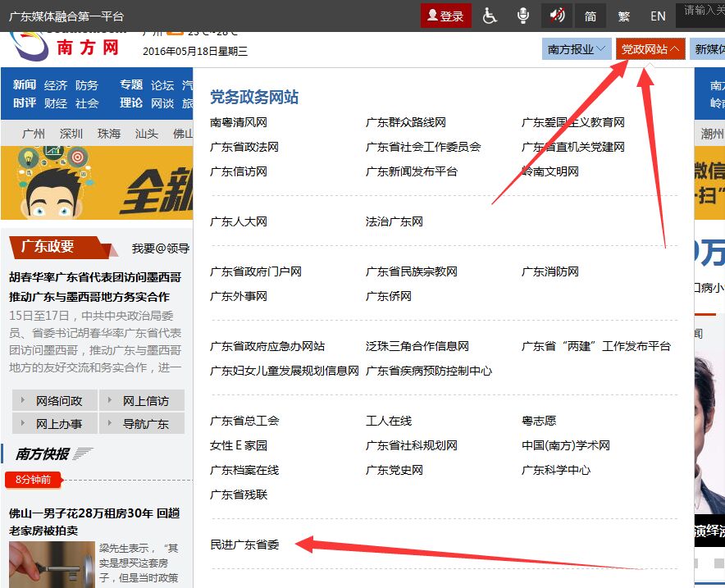Image resolution: width=725 pixels, height=588 pixels.
Task: Select the 深圳 city tab
Action: click(71, 134)
